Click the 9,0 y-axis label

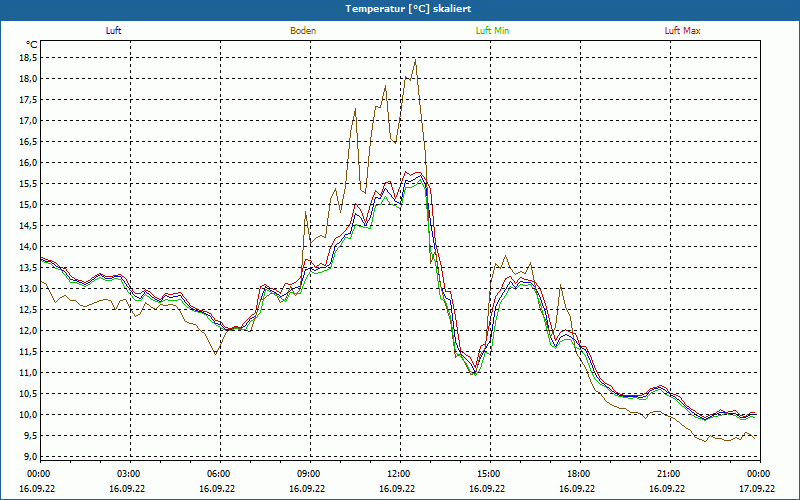(x=30, y=456)
